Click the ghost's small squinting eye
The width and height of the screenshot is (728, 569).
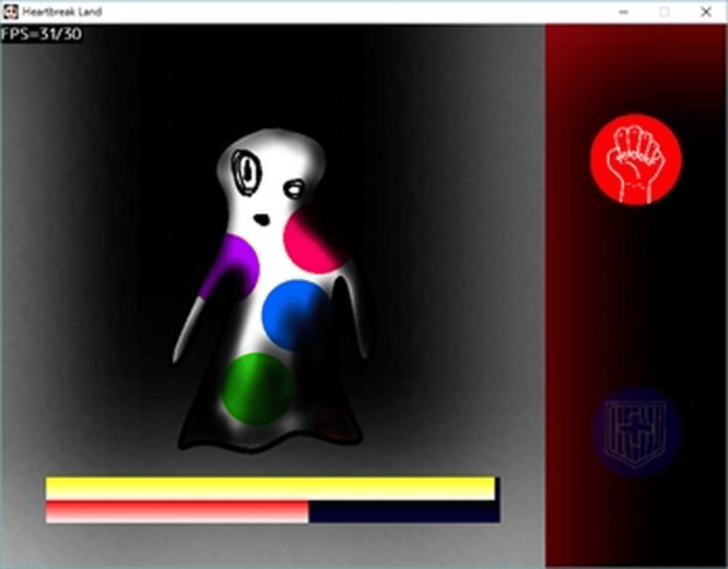coord(294,188)
